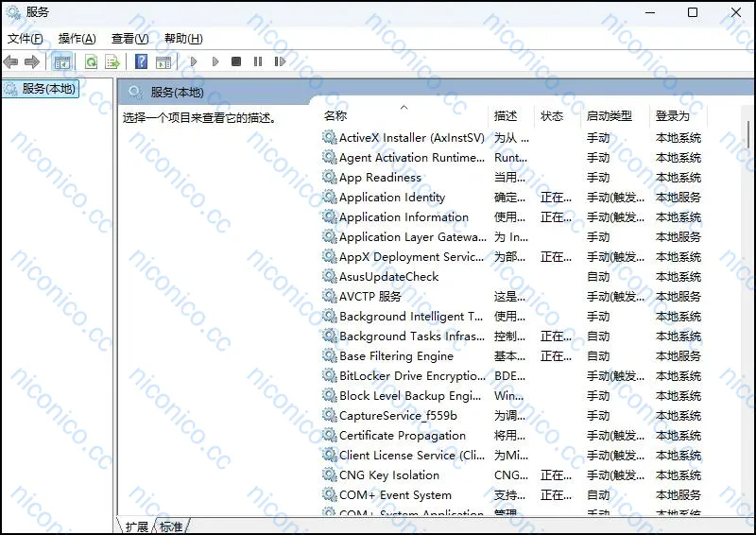Click 本地服务 login of Base Filtering Engine
This screenshot has height=535, width=756.
679,355
